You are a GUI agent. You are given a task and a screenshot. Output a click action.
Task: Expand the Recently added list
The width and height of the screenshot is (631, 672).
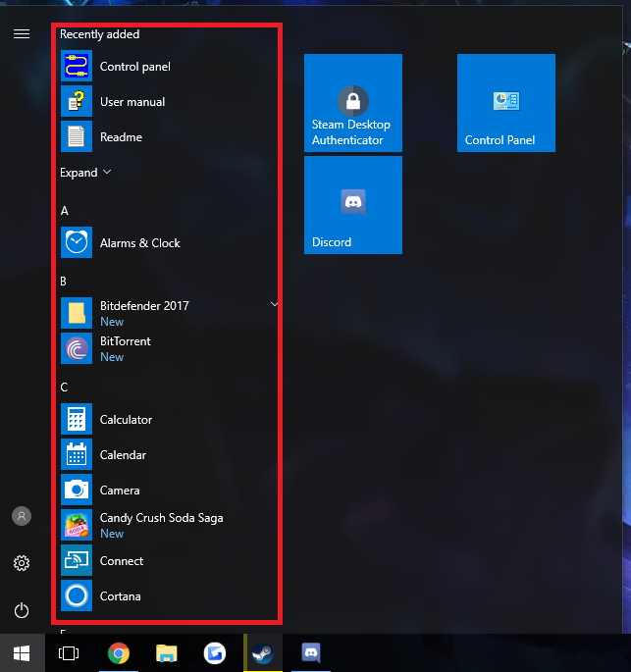[85, 173]
